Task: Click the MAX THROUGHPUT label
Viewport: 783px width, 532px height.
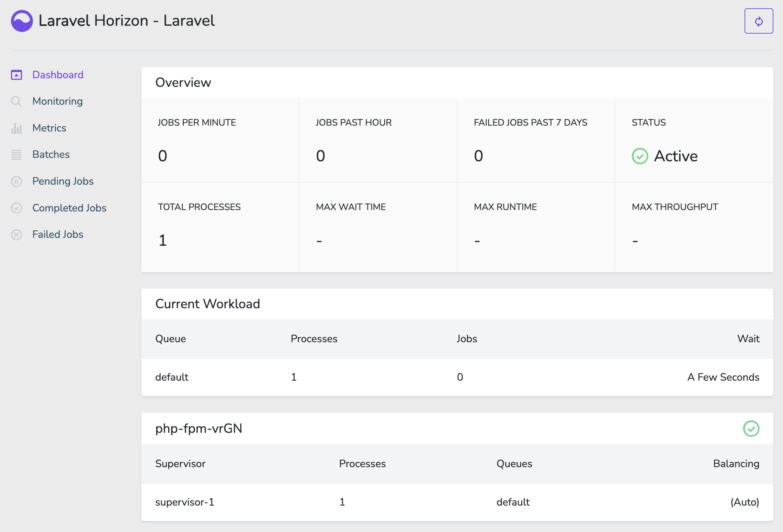Action: (x=675, y=207)
